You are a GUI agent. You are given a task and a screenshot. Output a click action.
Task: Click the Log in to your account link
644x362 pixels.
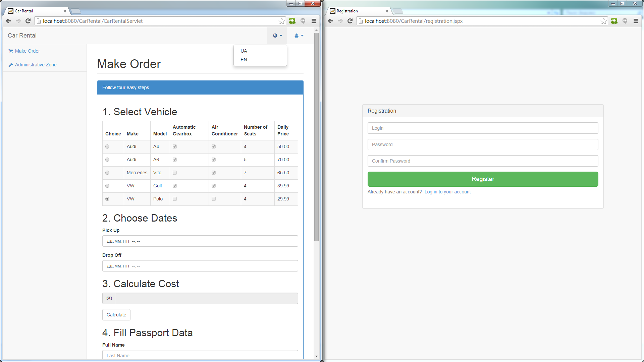447,191
